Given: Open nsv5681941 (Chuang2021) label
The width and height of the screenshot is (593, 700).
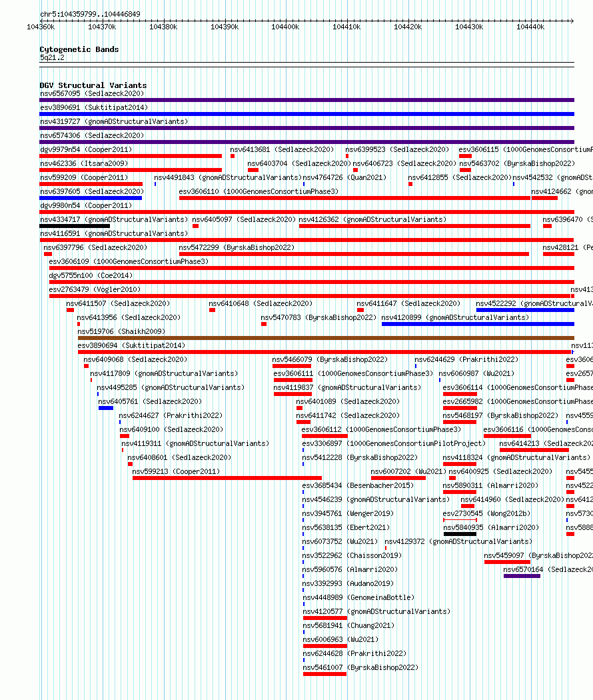Looking at the screenshot, I should 348,625.
